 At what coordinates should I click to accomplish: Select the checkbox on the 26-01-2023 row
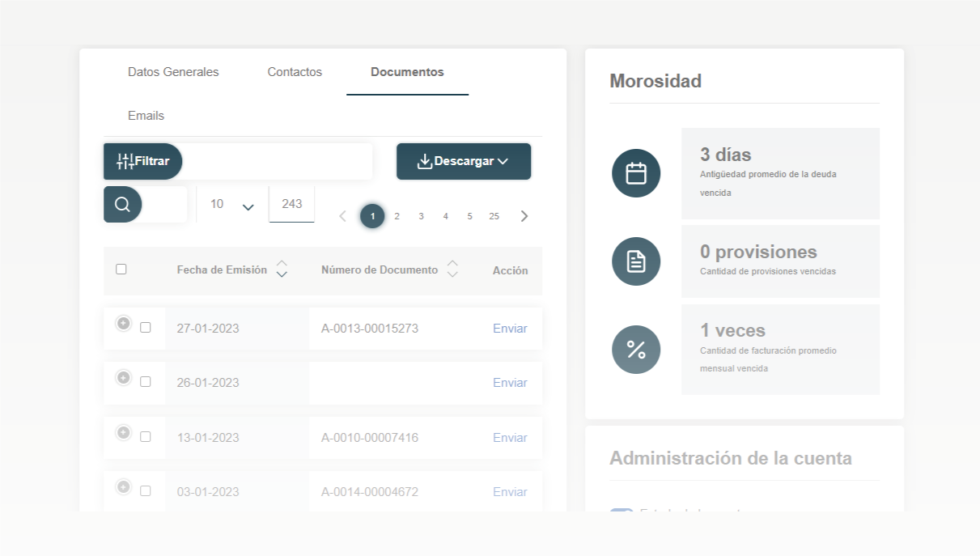coord(146,382)
